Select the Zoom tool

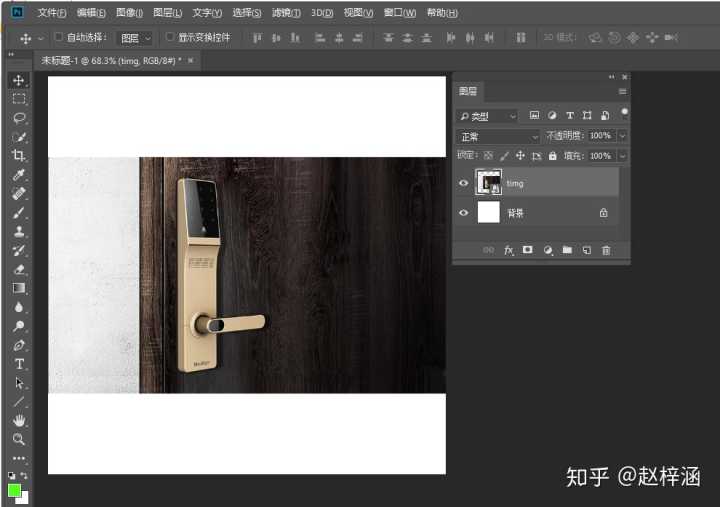(x=18, y=439)
